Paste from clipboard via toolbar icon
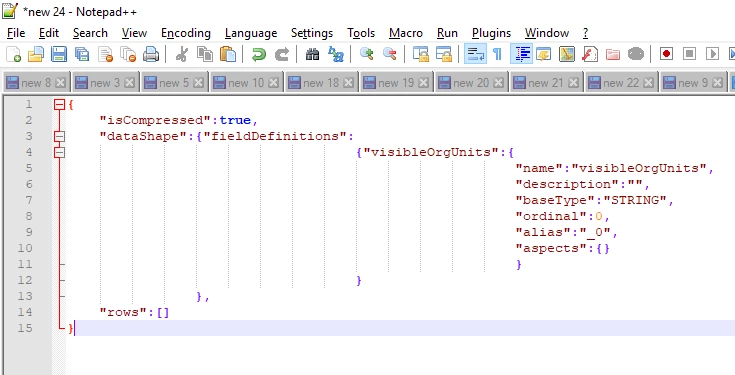This screenshot has height=375, width=735. tap(228, 54)
